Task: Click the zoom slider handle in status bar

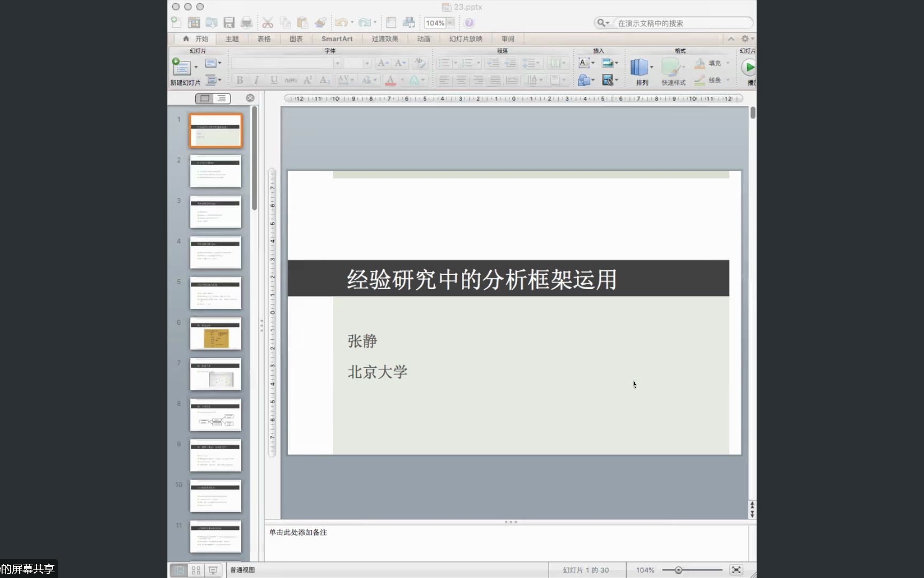Action: [678, 570]
